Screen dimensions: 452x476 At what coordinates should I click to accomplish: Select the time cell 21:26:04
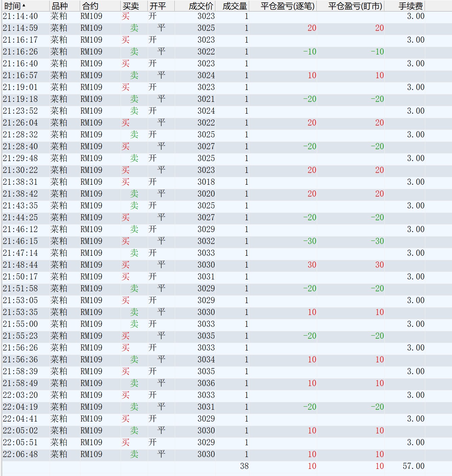[20, 123]
